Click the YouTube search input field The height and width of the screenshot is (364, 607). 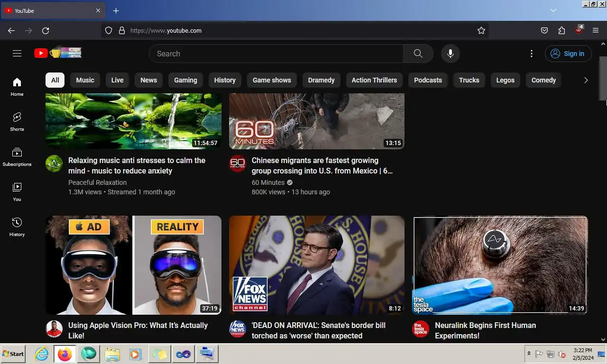point(276,54)
